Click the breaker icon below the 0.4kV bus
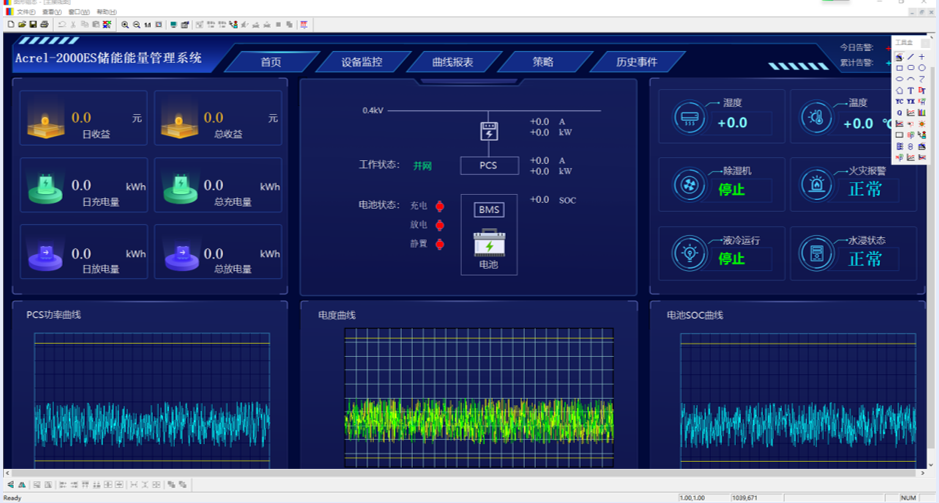939x503 pixels. click(x=489, y=131)
